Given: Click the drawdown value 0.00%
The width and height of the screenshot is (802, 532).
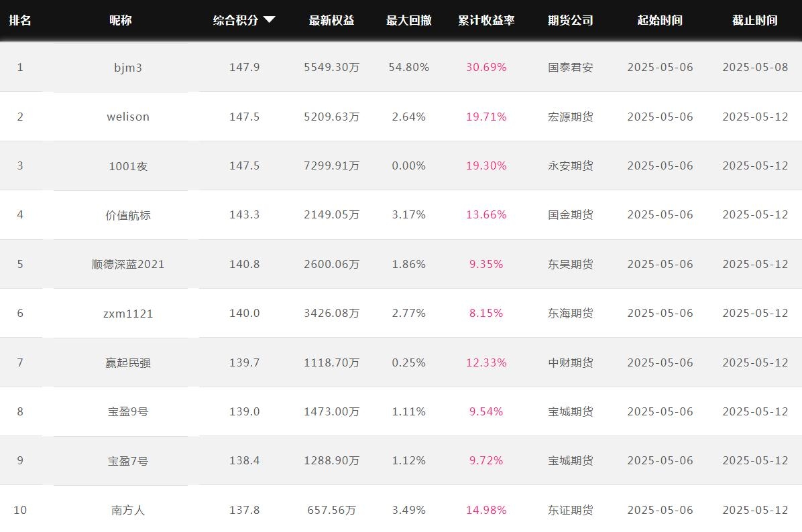Looking at the screenshot, I should [408, 165].
